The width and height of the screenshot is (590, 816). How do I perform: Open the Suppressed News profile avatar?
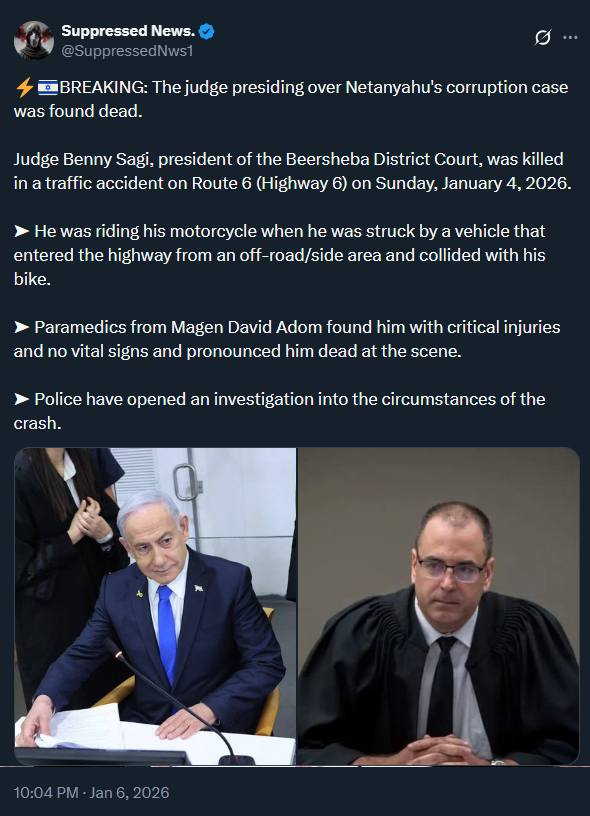pyautogui.click(x=34, y=41)
